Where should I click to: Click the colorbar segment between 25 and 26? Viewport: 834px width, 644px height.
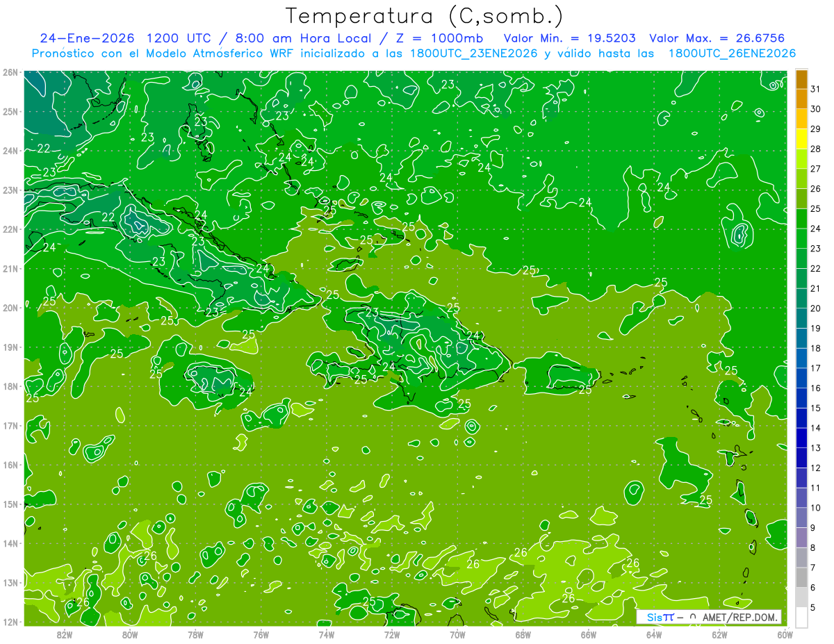pos(801,199)
